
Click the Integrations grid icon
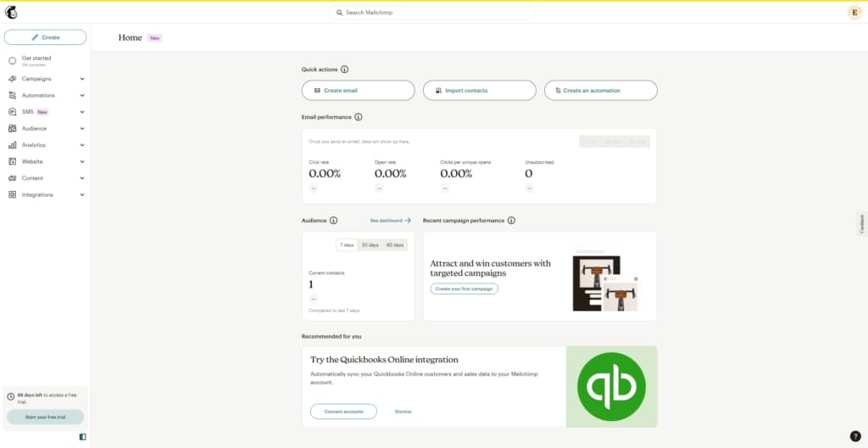point(12,195)
